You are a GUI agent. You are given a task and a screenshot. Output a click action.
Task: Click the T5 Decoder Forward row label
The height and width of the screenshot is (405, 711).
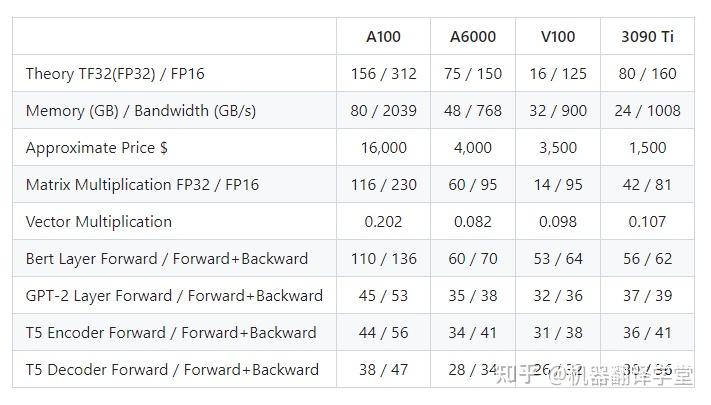(172, 370)
